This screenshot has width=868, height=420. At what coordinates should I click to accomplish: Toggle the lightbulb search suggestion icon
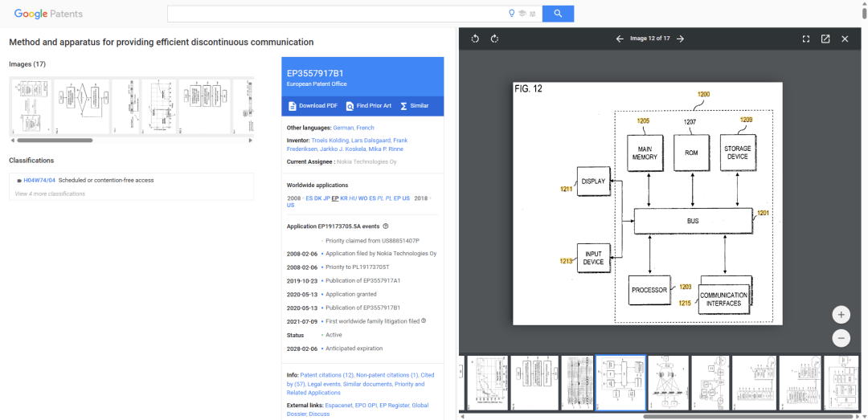[511, 14]
